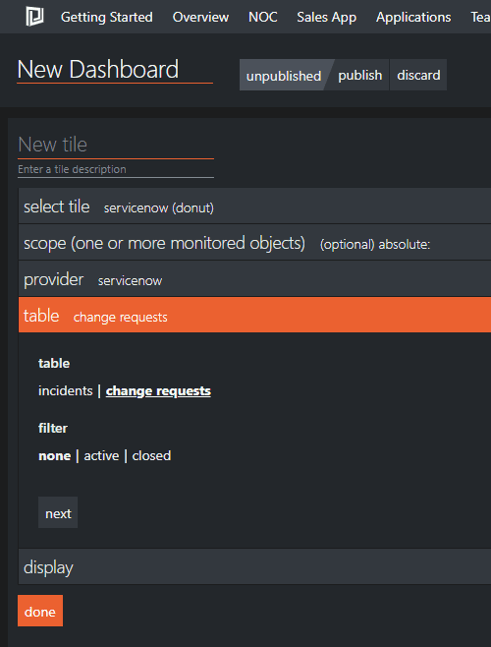This screenshot has width=491, height=647.
Task: Select the incidents table option
Action: coord(65,390)
